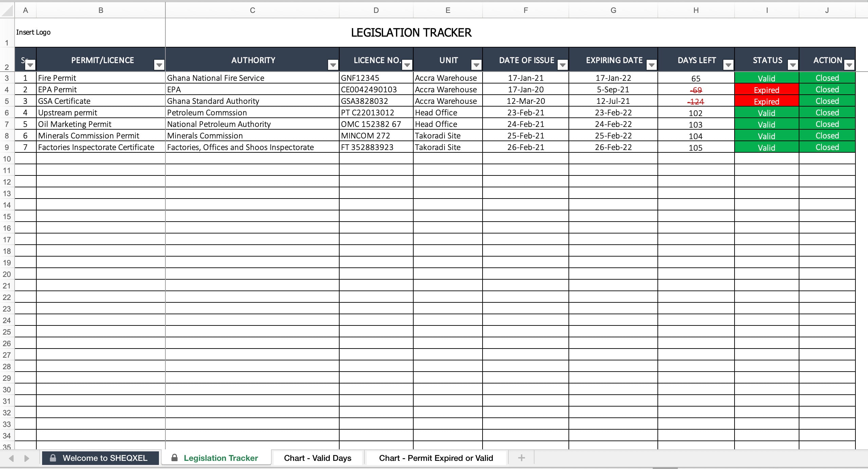This screenshot has height=469, width=868.
Task: Switch to the Chart - Valid Days tab
Action: point(317,457)
